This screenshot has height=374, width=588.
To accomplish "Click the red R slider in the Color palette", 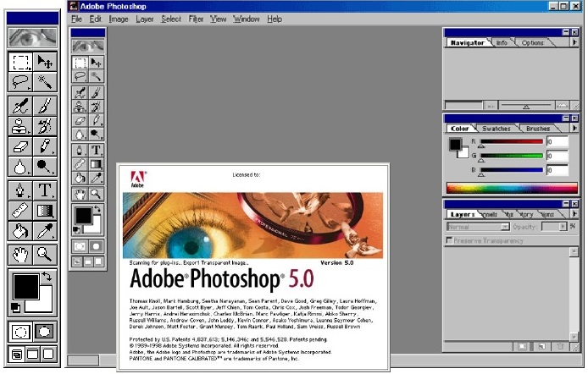I will tap(512, 141).
